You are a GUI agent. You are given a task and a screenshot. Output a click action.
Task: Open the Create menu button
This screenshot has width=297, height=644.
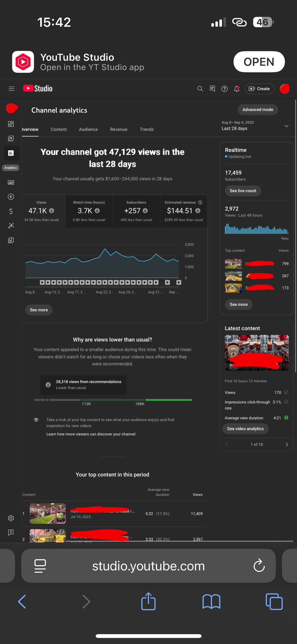point(259,89)
